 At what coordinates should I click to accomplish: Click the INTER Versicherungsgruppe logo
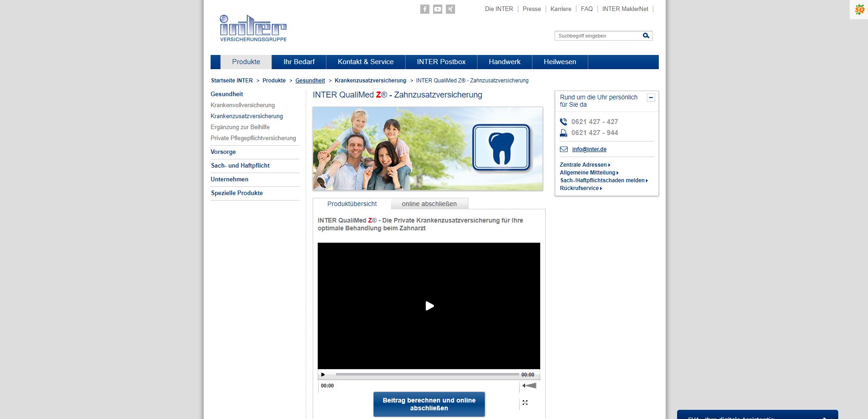253,28
